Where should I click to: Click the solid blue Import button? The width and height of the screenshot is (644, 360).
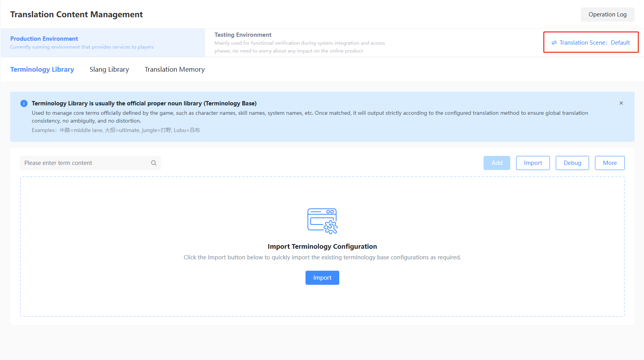tap(322, 278)
